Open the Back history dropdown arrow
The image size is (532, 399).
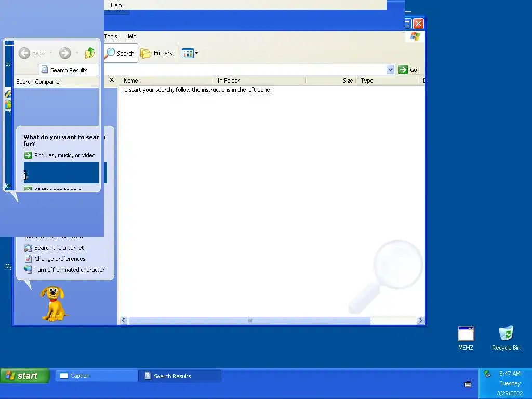point(51,53)
